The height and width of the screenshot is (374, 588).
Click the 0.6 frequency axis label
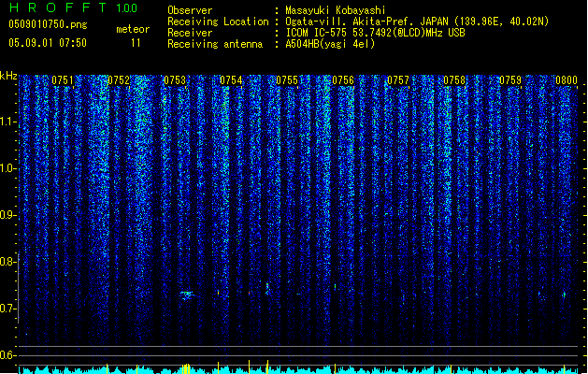(x=7, y=355)
